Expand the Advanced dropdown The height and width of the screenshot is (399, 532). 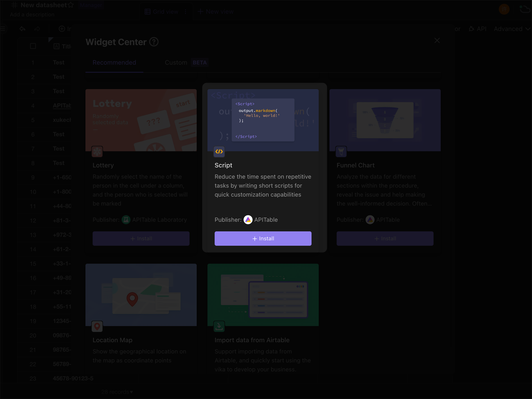512,29
